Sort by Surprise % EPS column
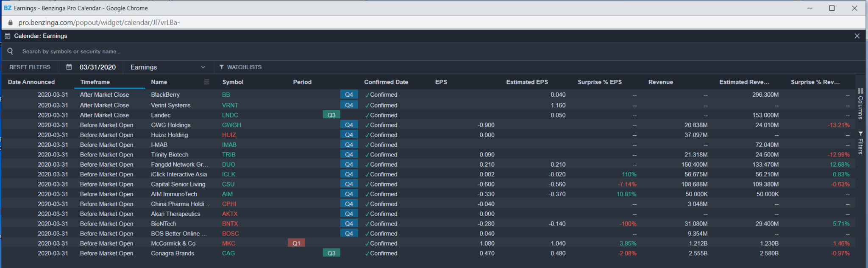Viewport: 868px width, 268px height. point(599,82)
